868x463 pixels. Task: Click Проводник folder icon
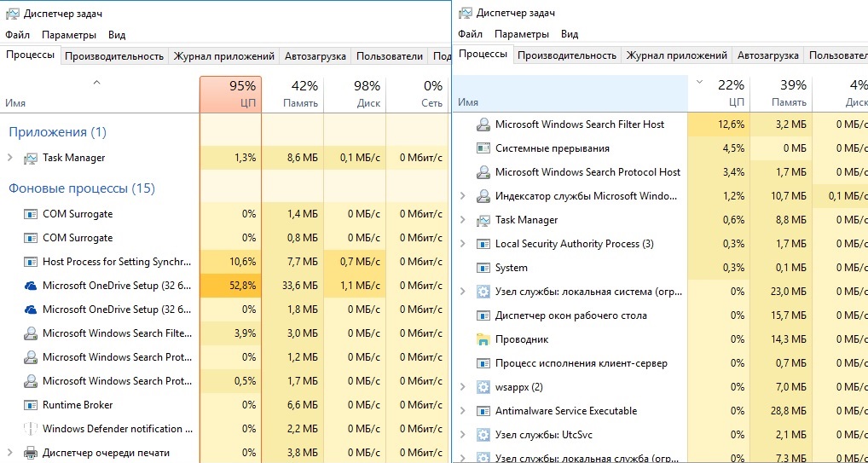(x=483, y=339)
